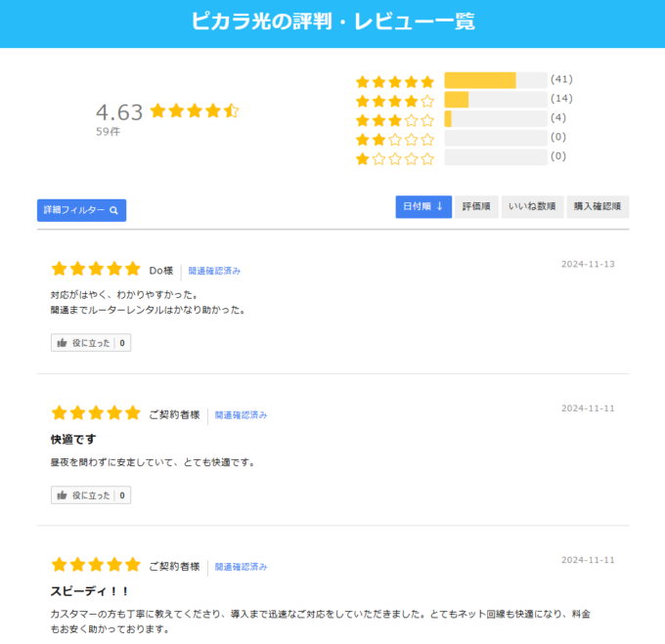Click thumbs-up icon under the Do様 review
The width and height of the screenshot is (665, 644).
pyautogui.click(x=63, y=343)
